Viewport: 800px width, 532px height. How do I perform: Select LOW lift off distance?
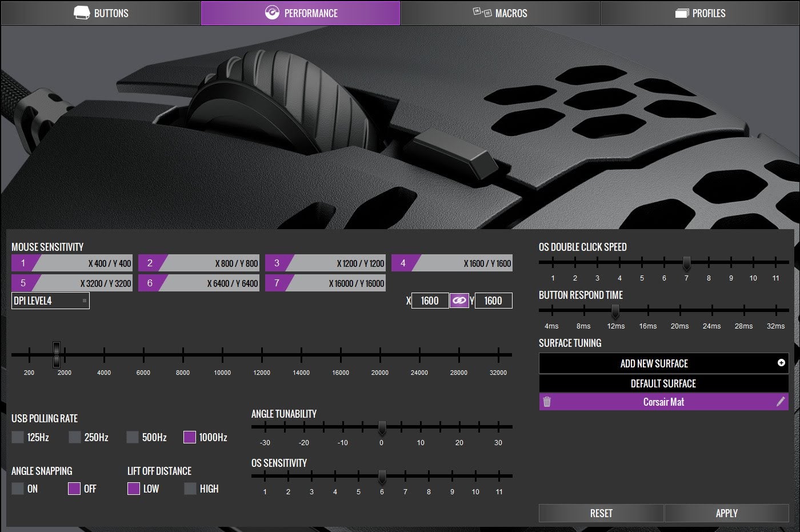coord(134,489)
